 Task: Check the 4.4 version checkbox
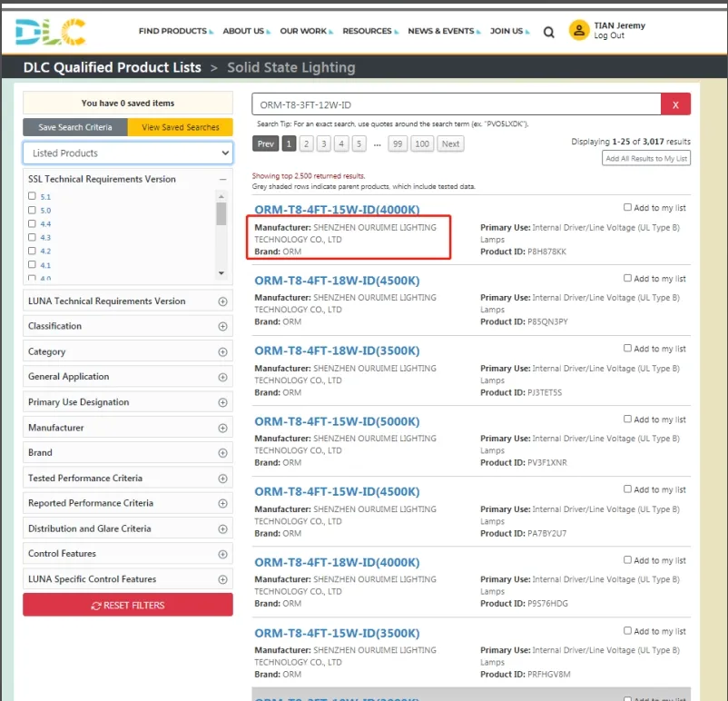click(33, 223)
